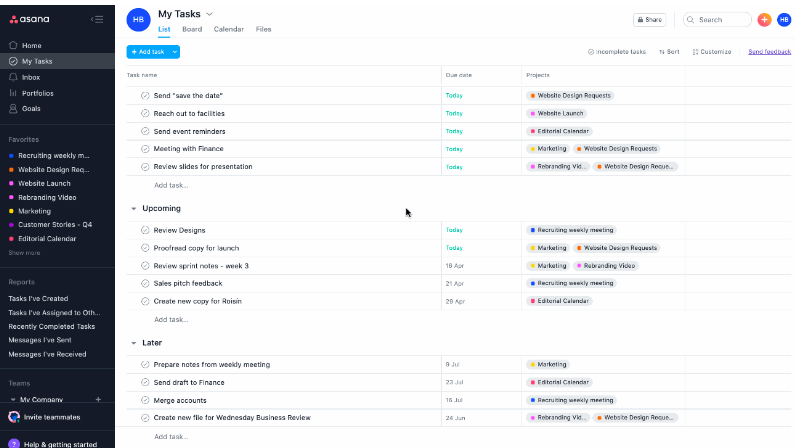Collapse the Upcoming section
This screenshot has height=448, width=795.
pos(133,209)
